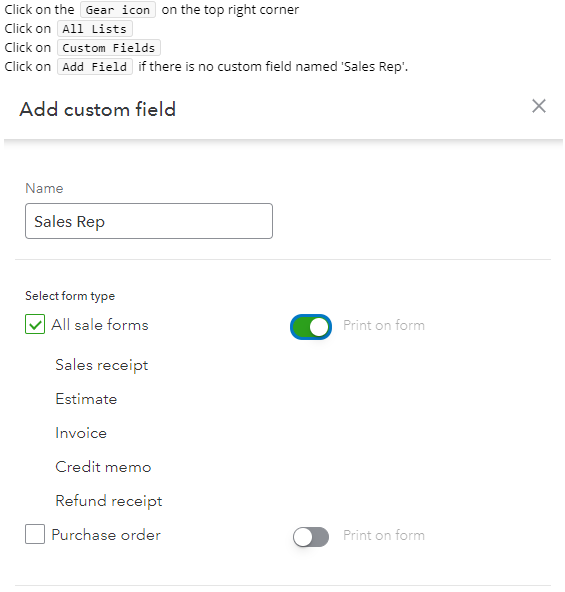Viewport: 565px width, 592px height.
Task: Click the All sale forms label
Action: 100,325
